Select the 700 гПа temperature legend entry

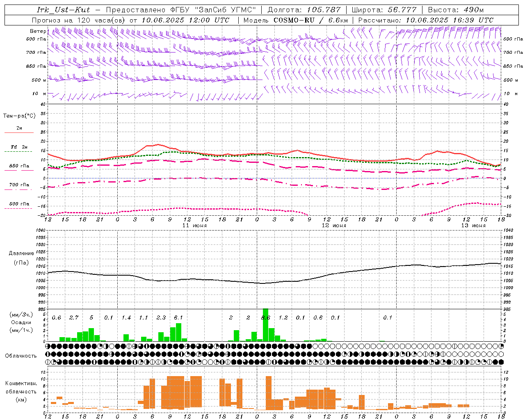[19, 185]
